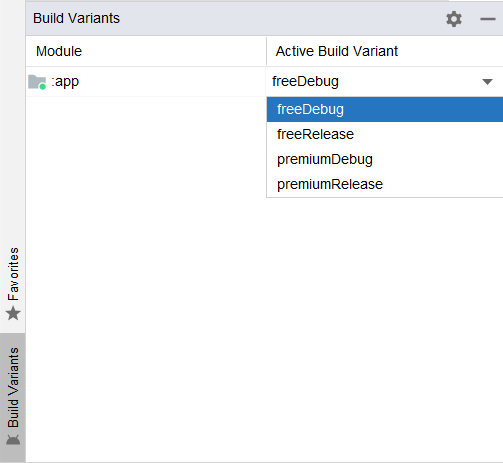Open Build Variants panel settings gear
Screen dimensions: 503x463
[454, 19]
